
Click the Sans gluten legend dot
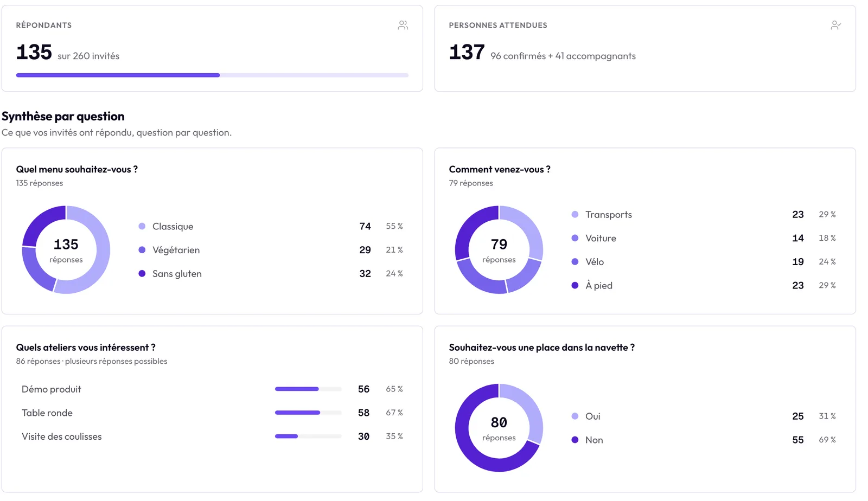142,274
